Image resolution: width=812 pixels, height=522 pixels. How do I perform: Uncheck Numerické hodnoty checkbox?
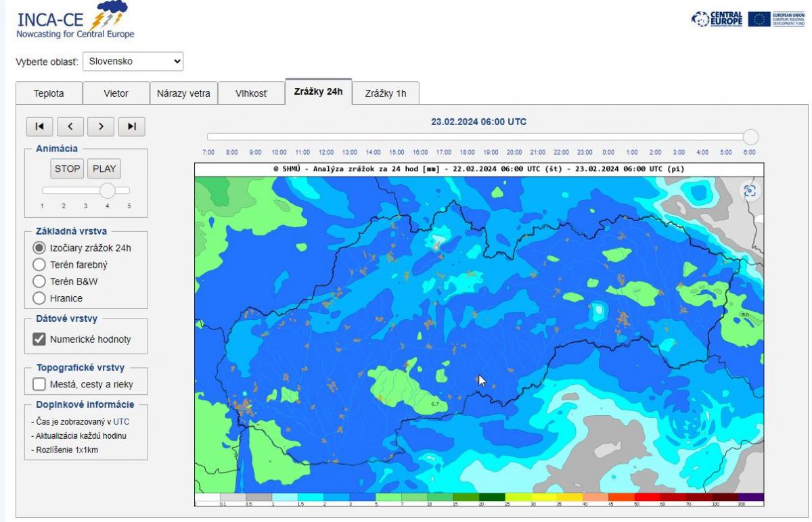coord(39,339)
